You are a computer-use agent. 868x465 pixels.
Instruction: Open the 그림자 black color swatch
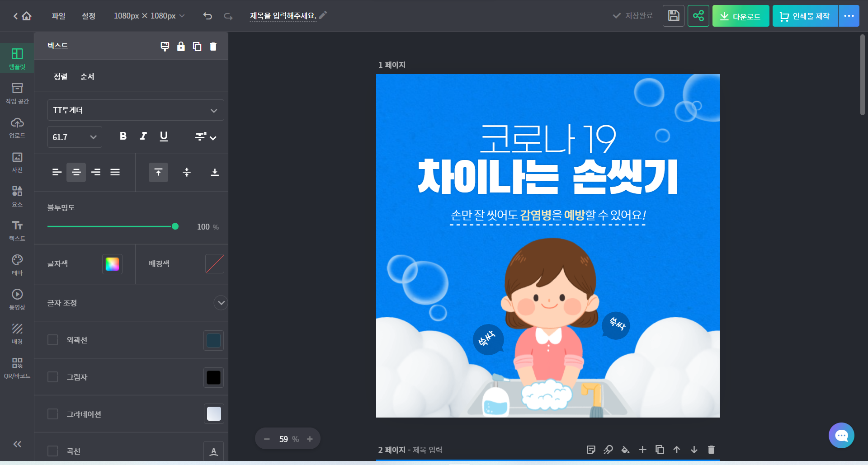213,377
